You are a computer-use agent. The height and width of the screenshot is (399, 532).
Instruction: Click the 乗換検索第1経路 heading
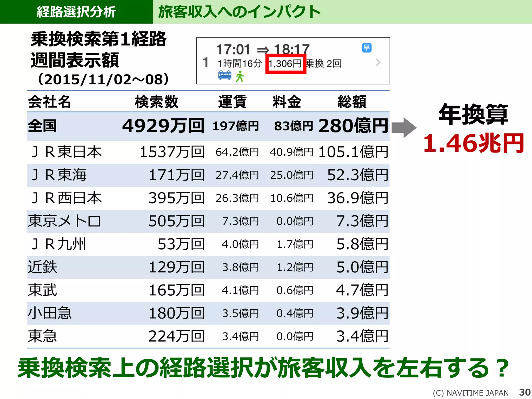[x=99, y=39]
